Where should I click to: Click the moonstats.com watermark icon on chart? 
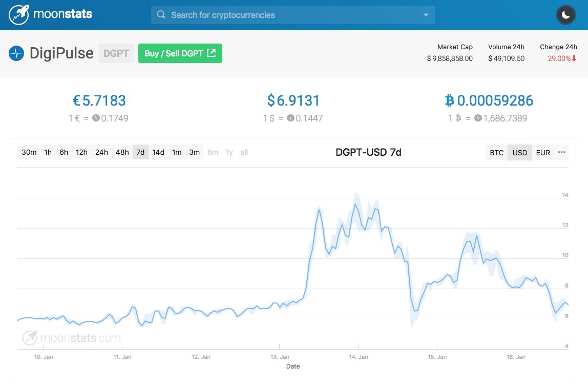[x=29, y=338]
